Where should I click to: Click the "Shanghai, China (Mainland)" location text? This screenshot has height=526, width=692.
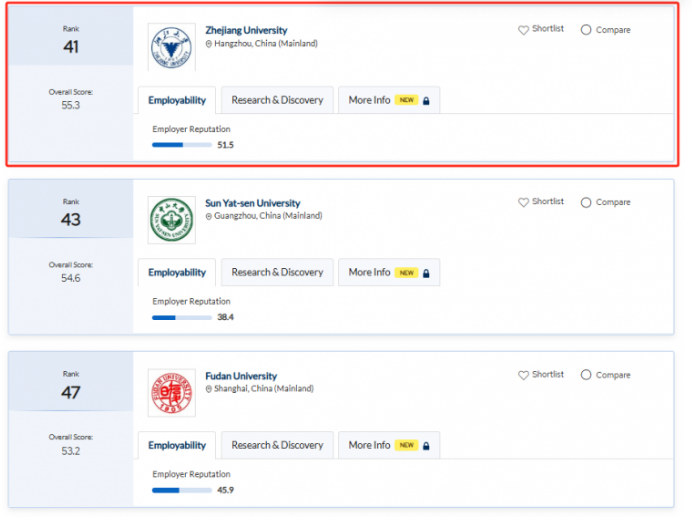pos(264,388)
